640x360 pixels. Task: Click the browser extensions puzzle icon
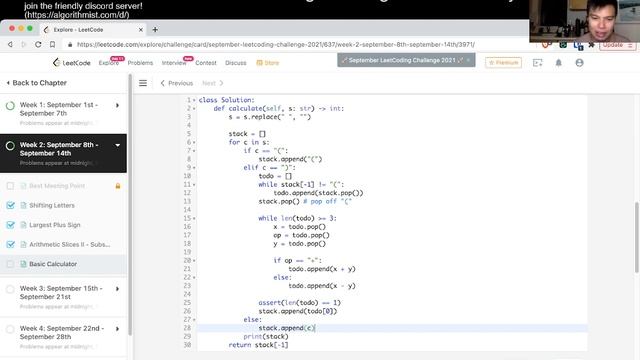click(591, 45)
